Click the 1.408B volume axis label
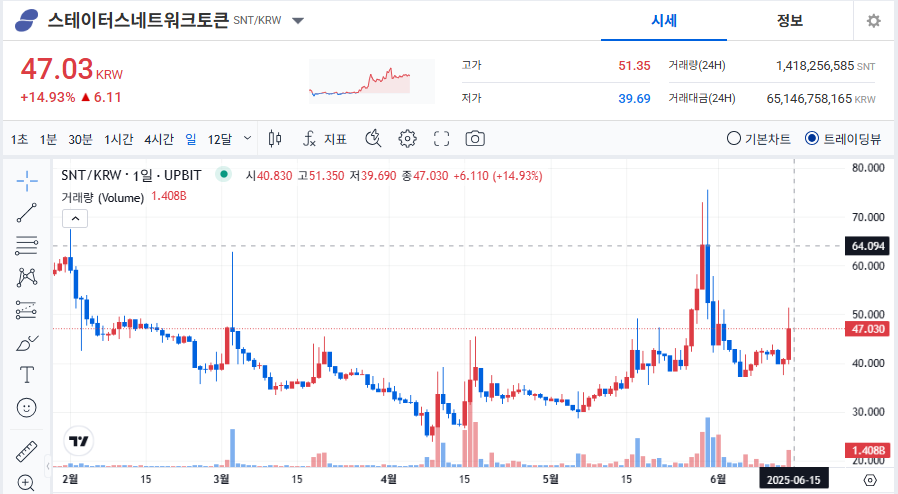This screenshot has width=898, height=494. click(x=868, y=450)
